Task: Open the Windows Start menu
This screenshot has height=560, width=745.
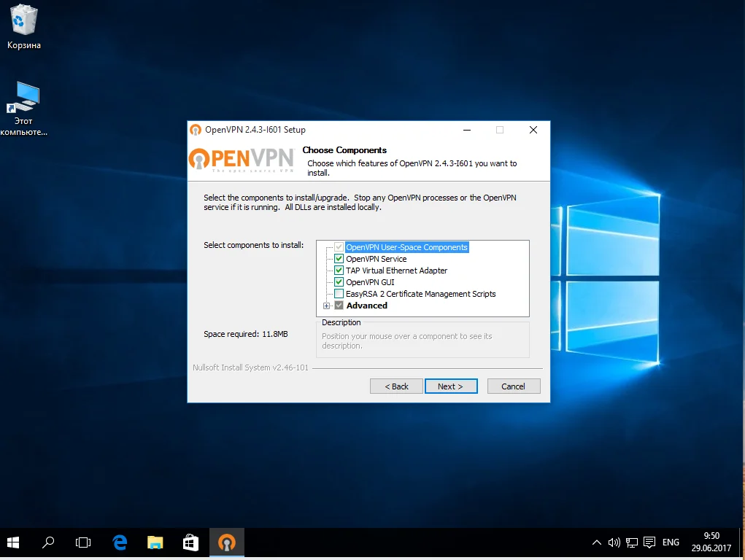Action: click(13, 542)
